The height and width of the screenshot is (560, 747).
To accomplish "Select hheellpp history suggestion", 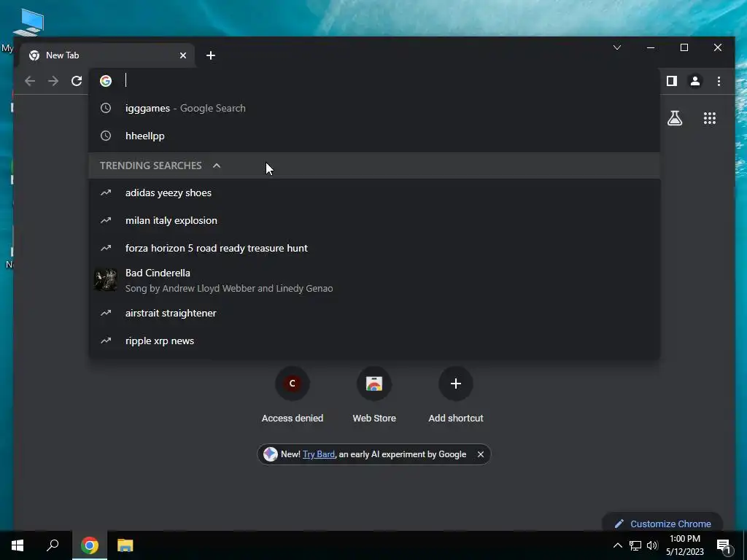I will [374, 136].
